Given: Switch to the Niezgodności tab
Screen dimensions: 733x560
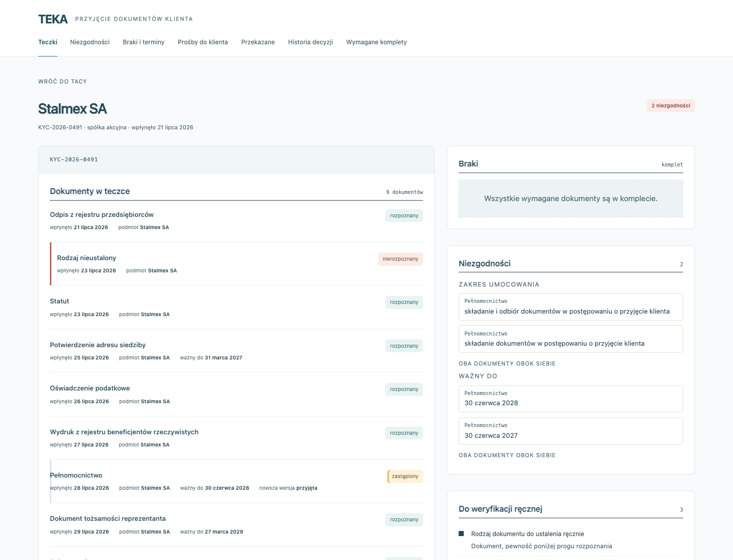Looking at the screenshot, I should (90, 42).
